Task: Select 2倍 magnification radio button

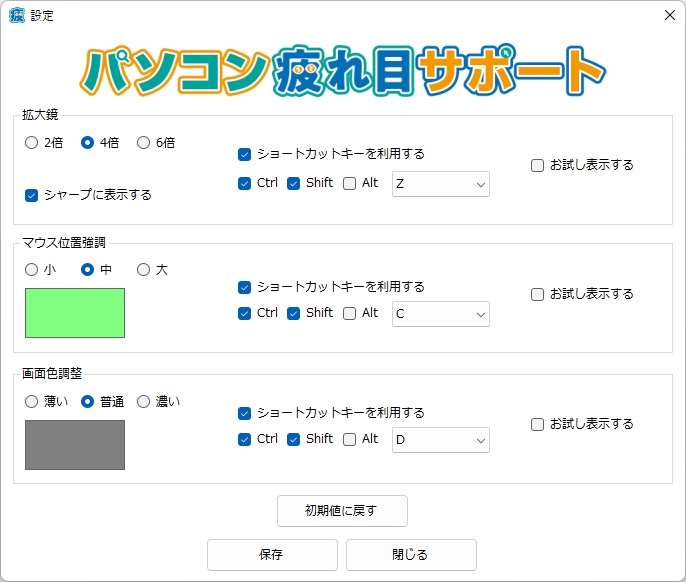Action: 32,143
